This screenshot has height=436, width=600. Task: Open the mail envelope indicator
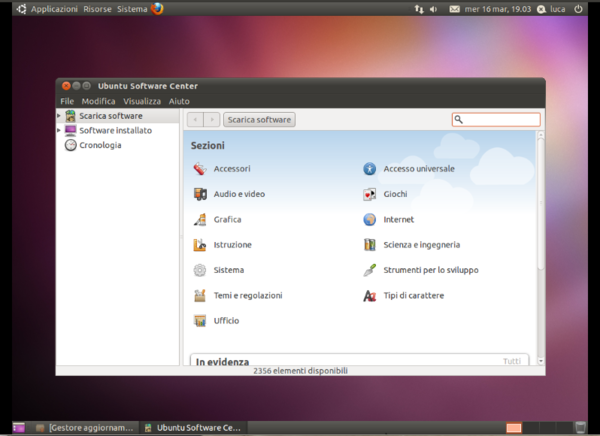click(454, 9)
